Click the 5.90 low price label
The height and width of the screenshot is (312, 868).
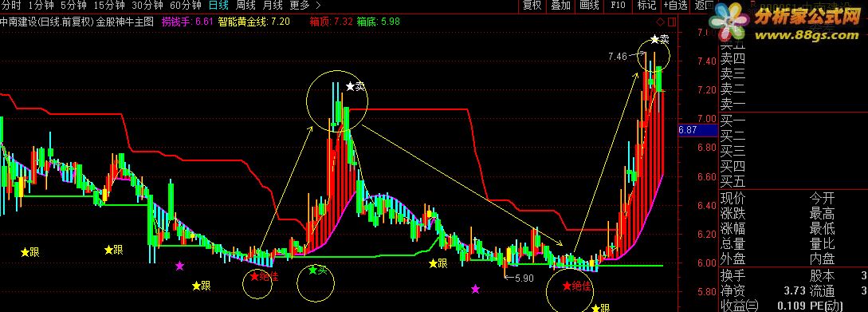[x=524, y=278]
